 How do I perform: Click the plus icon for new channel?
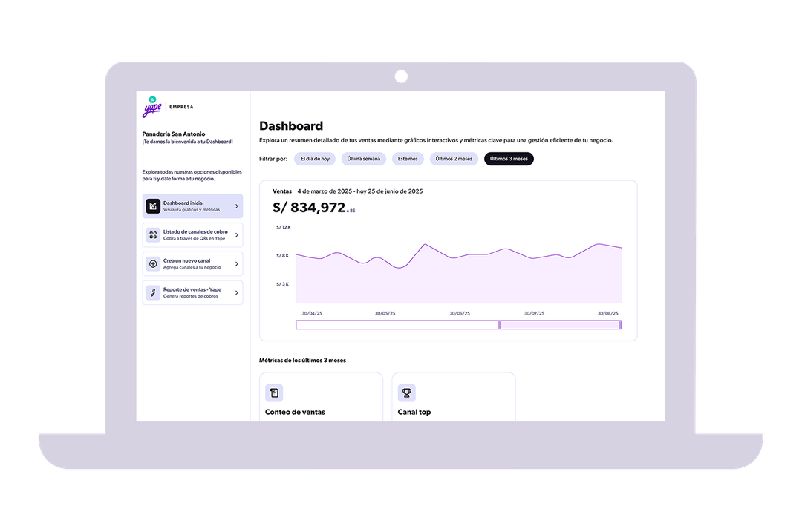pyautogui.click(x=153, y=263)
